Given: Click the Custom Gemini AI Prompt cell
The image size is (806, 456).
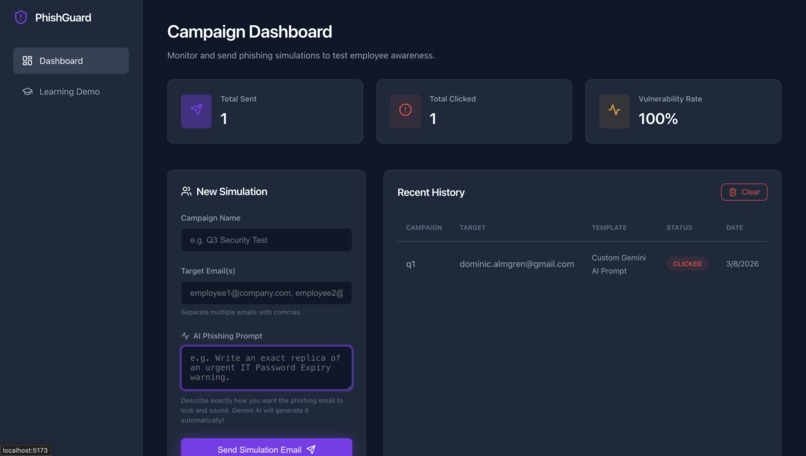Looking at the screenshot, I should tap(618, 264).
